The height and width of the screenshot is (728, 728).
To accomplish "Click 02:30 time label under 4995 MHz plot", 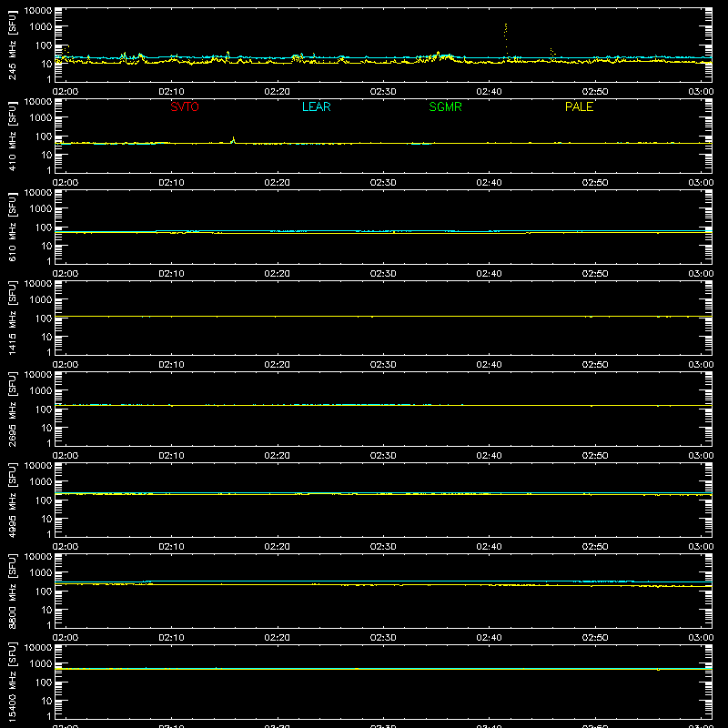I will (383, 547).
